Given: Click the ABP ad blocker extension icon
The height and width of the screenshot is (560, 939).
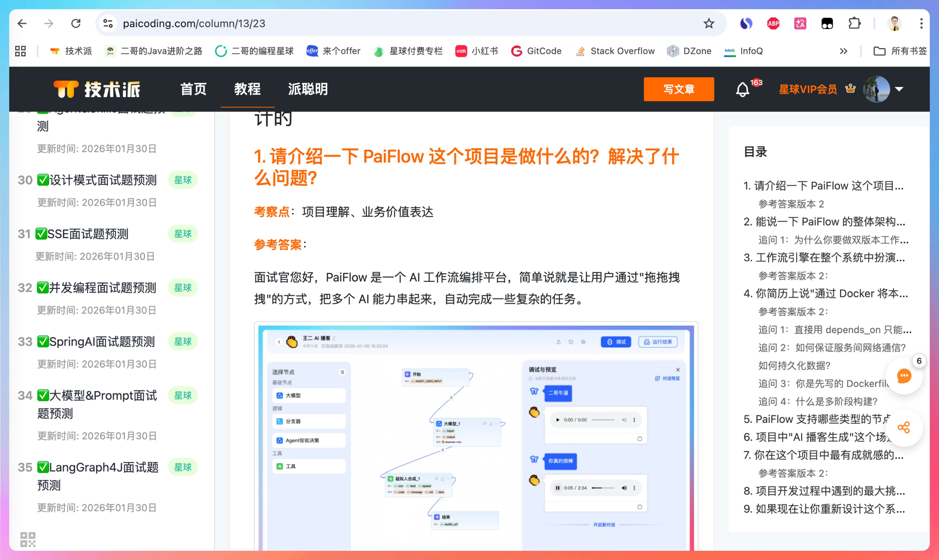Looking at the screenshot, I should [773, 23].
